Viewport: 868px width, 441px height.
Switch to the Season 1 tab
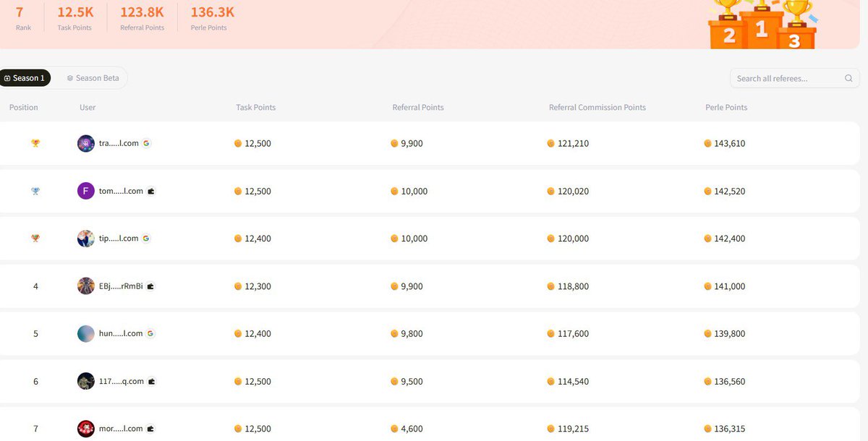click(25, 78)
